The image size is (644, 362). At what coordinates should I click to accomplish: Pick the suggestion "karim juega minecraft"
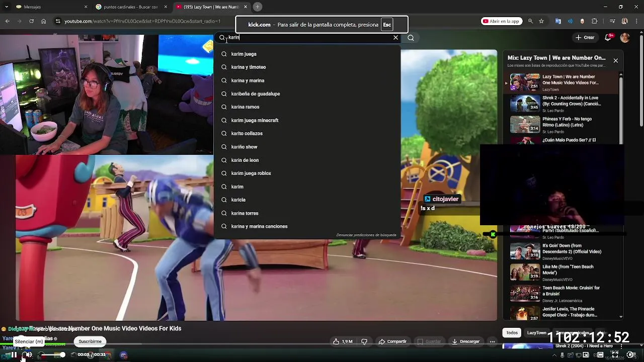307,120
